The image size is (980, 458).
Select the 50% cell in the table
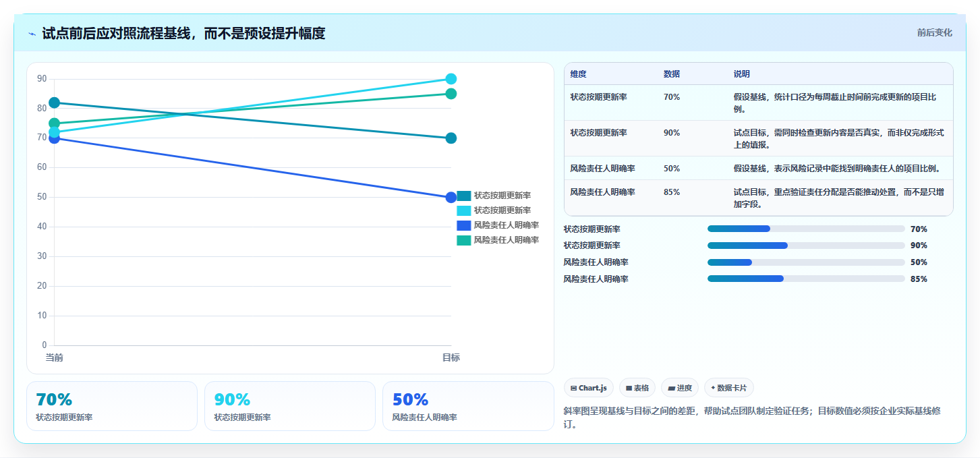point(672,169)
